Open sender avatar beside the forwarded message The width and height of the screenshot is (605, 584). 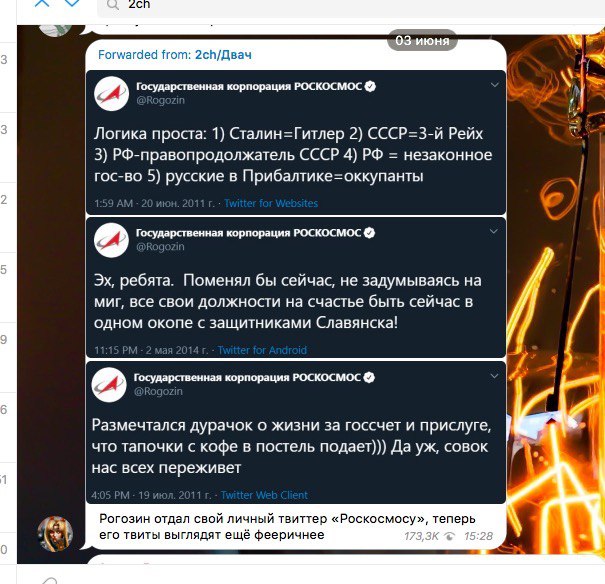(x=56, y=534)
